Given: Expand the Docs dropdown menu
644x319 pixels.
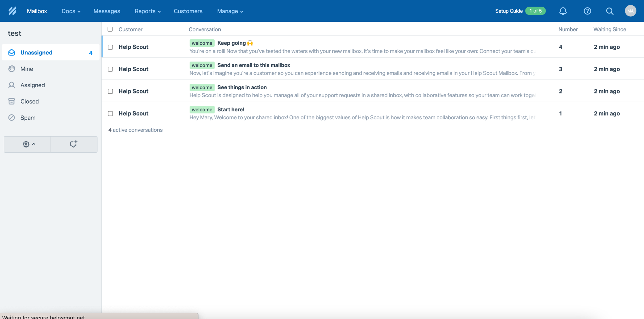Looking at the screenshot, I should coord(71,11).
